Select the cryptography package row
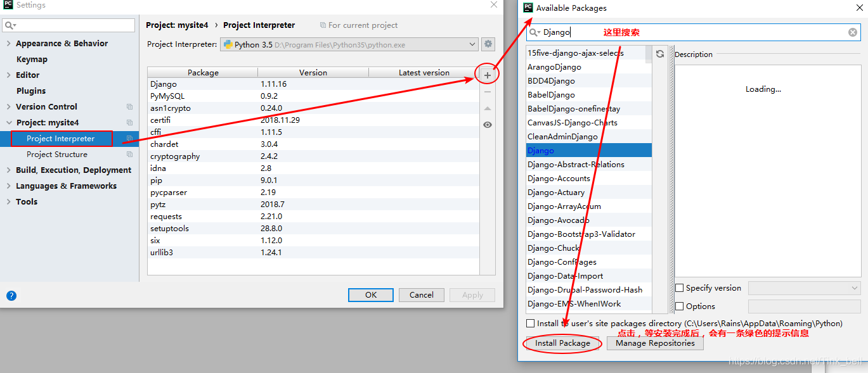The width and height of the screenshot is (868, 373). coord(313,156)
